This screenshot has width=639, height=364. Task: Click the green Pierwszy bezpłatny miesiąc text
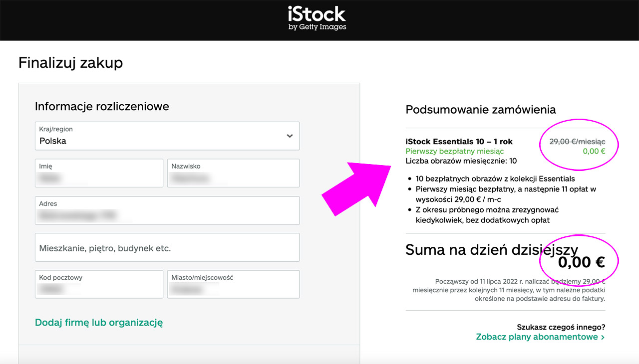455,151
